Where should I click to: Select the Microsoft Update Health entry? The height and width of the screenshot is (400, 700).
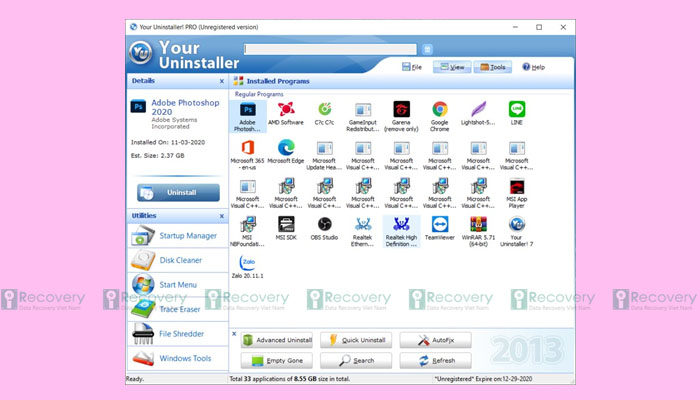tap(325, 155)
